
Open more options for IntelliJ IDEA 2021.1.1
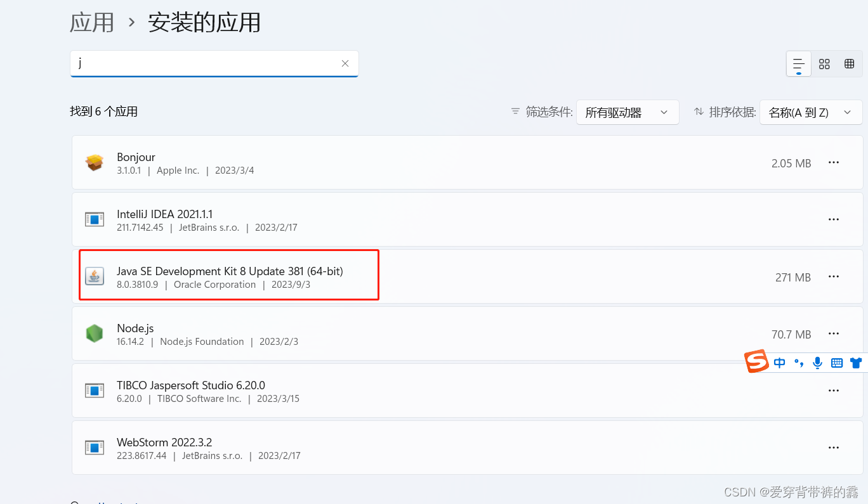pyautogui.click(x=834, y=219)
